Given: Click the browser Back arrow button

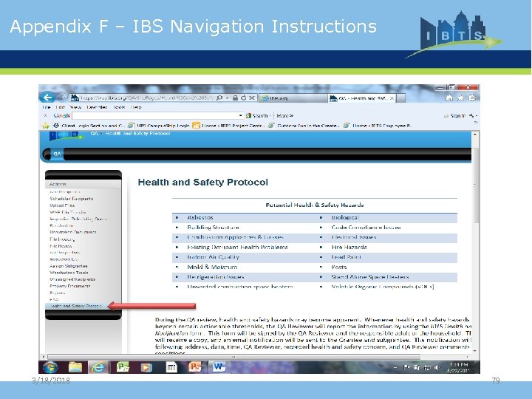Looking at the screenshot, I should click(47, 98).
